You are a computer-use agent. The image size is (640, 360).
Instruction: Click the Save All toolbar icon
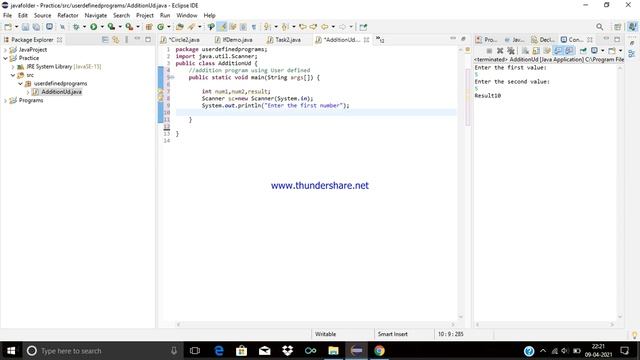point(36,27)
